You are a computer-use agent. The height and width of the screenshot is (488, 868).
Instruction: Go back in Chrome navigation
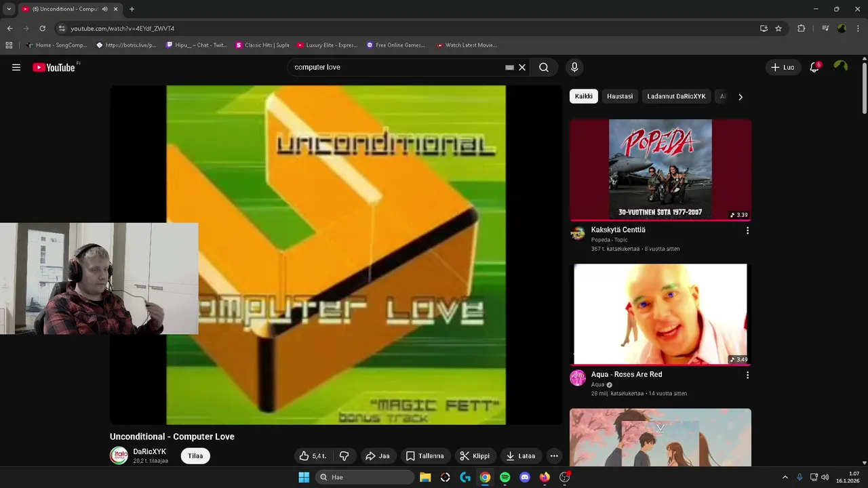click(9, 28)
